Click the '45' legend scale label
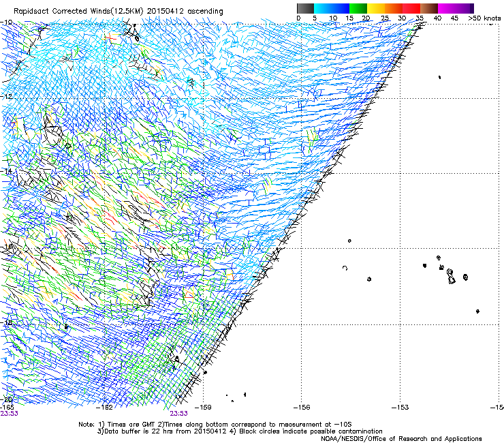This screenshot has height=443, width=504. pyautogui.click(x=454, y=18)
